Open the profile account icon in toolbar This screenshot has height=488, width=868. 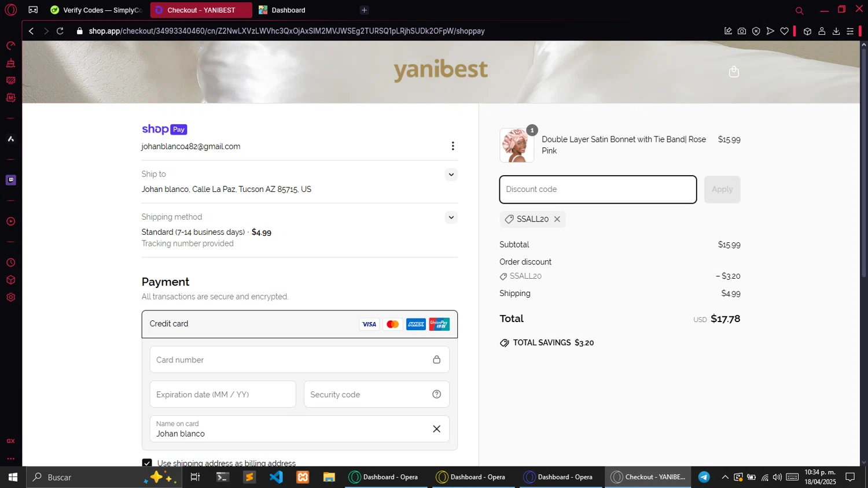coord(822,31)
